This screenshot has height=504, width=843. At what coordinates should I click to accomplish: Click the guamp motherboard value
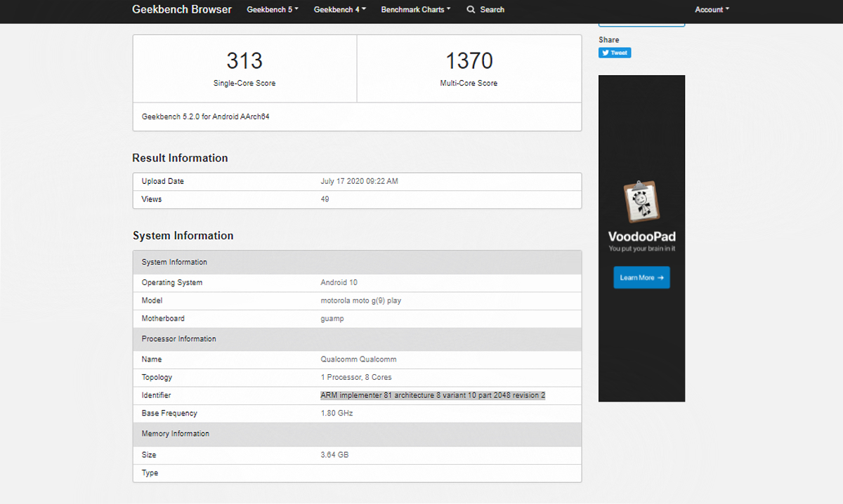pos(332,319)
